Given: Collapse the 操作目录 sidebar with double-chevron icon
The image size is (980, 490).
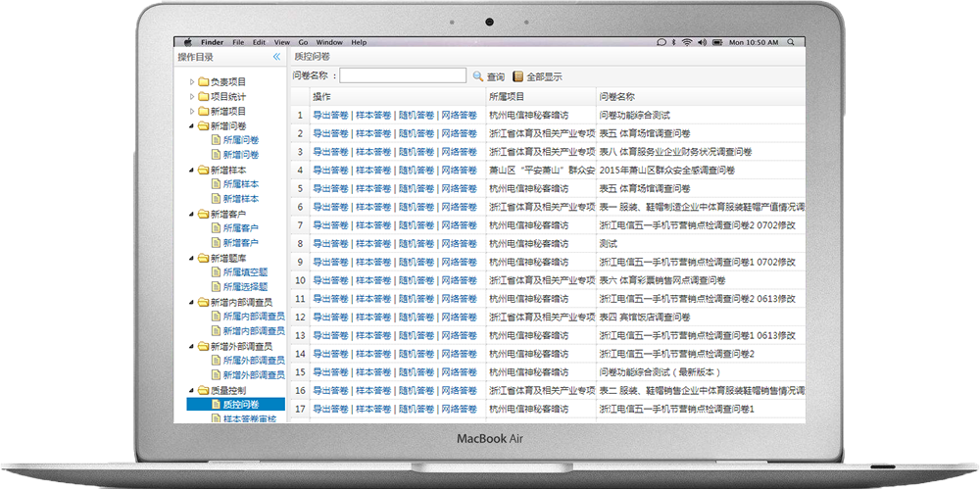Looking at the screenshot, I should coord(276,58).
